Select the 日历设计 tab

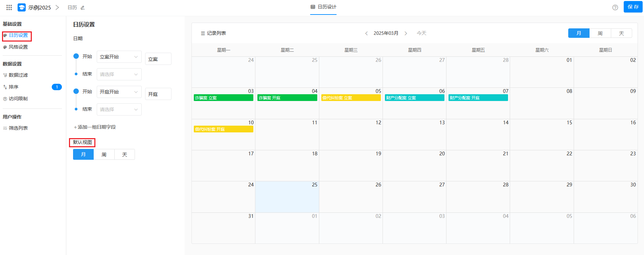(x=323, y=7)
